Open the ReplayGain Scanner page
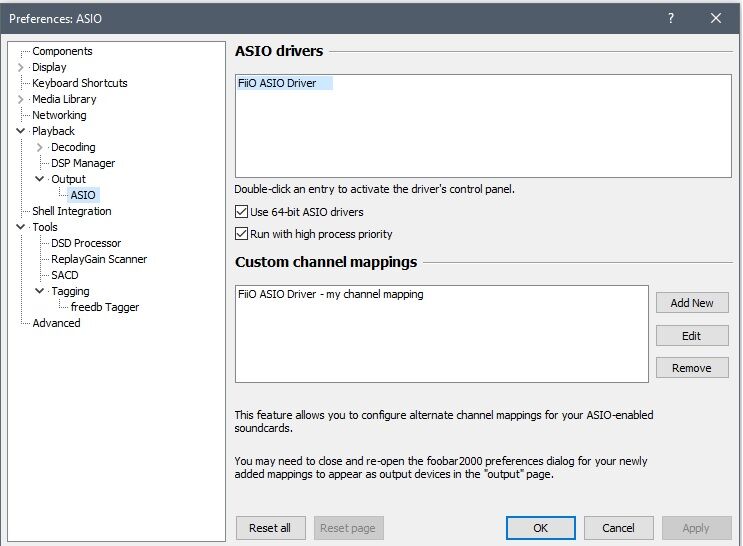The height and width of the screenshot is (546, 743). (99, 259)
